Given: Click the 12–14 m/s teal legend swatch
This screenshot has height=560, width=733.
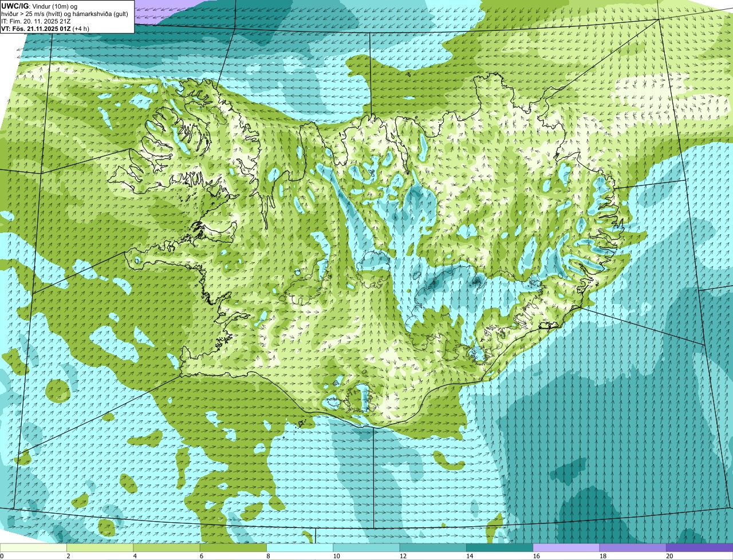Looking at the screenshot, I should coord(433,547).
